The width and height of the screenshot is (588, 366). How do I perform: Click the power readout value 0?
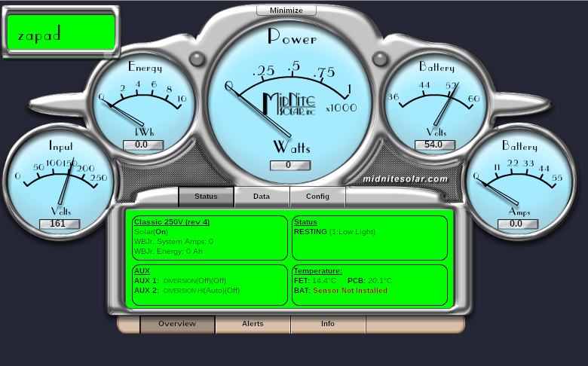tap(290, 165)
